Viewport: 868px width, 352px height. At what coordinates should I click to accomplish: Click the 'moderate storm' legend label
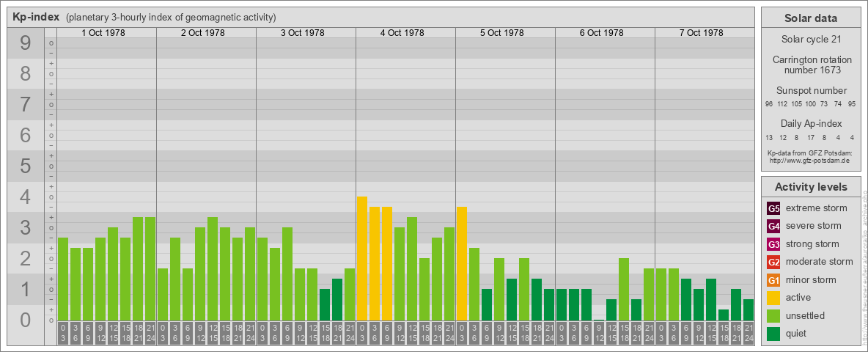pyautogui.click(x=820, y=262)
